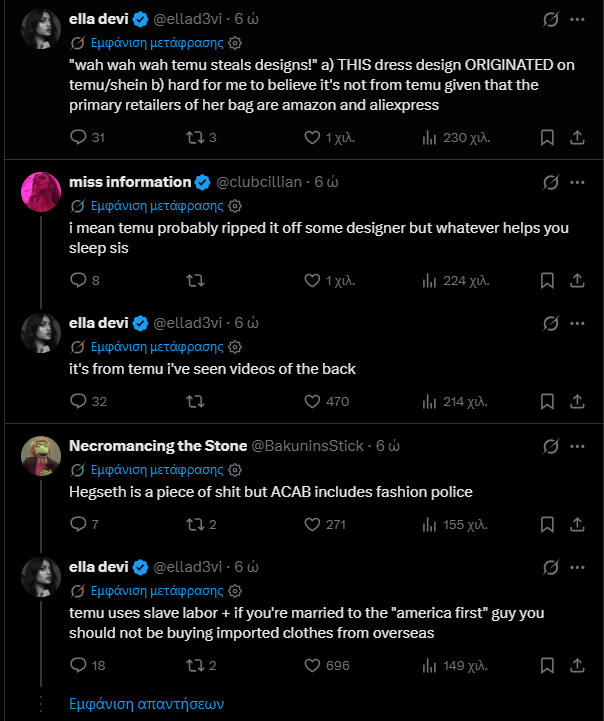Reply to ella devi's first tweet
Image resolution: width=604 pixels, height=721 pixels.
coord(80,137)
